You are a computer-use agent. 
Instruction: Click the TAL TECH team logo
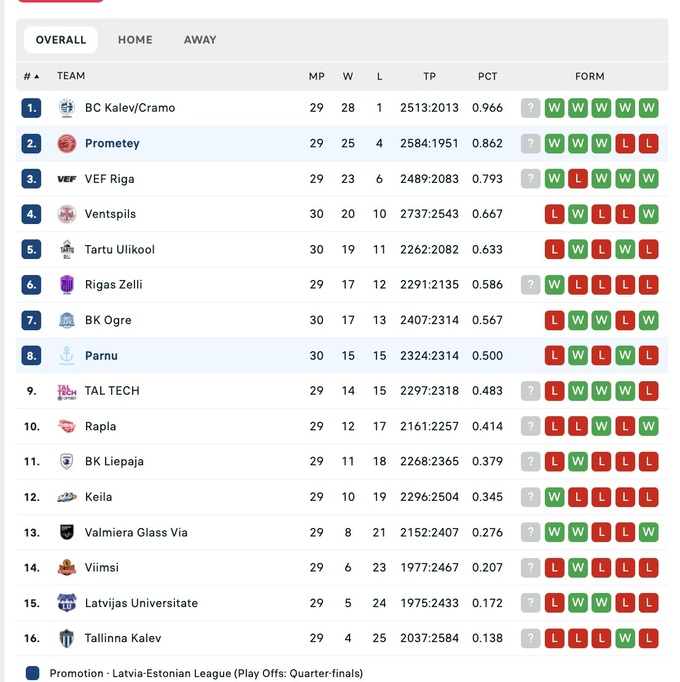coord(67,391)
